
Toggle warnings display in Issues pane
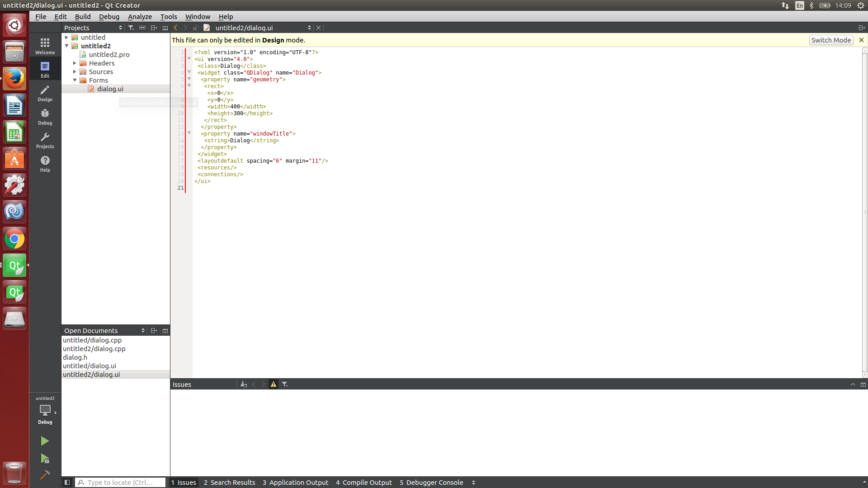tap(274, 384)
